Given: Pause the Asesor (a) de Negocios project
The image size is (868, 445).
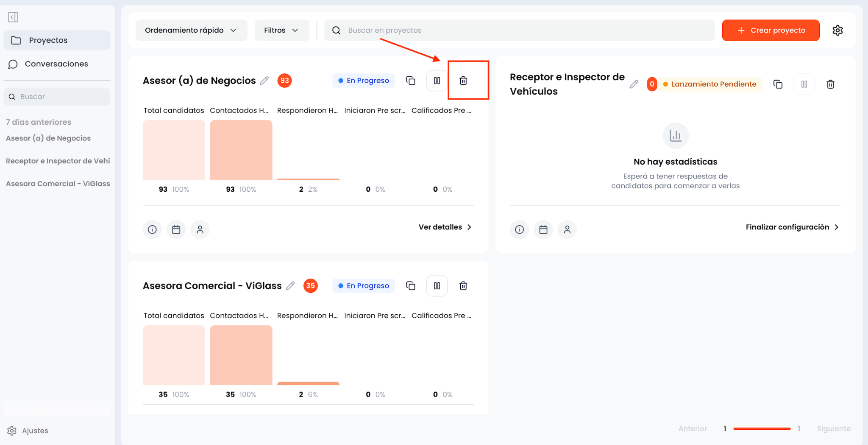Looking at the screenshot, I should tap(437, 81).
